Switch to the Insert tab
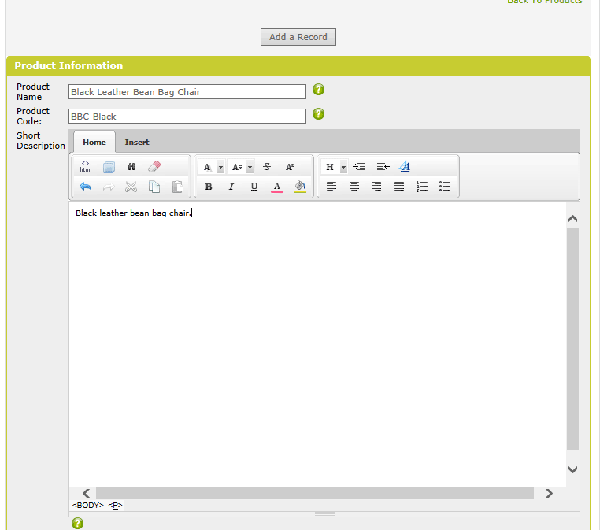Screen dimensions: 600x530 (137, 142)
